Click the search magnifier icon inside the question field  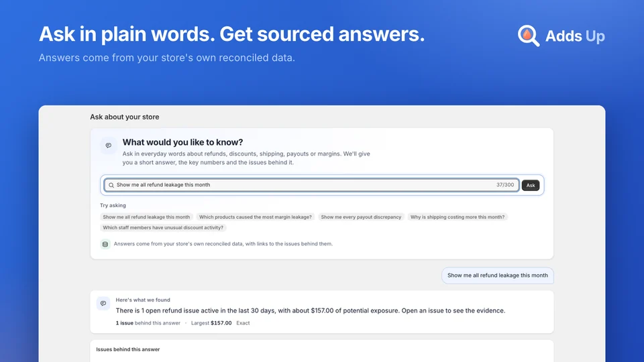111,185
